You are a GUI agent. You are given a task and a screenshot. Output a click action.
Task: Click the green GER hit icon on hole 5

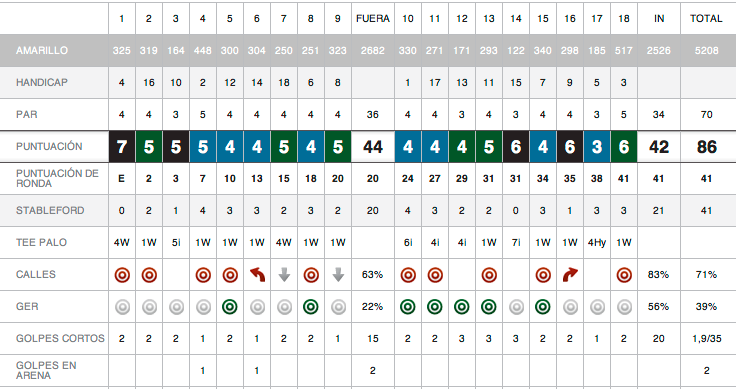pos(230,307)
